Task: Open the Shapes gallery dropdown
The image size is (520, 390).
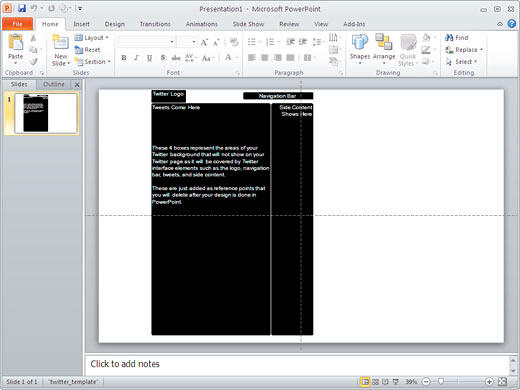Action: [360, 49]
